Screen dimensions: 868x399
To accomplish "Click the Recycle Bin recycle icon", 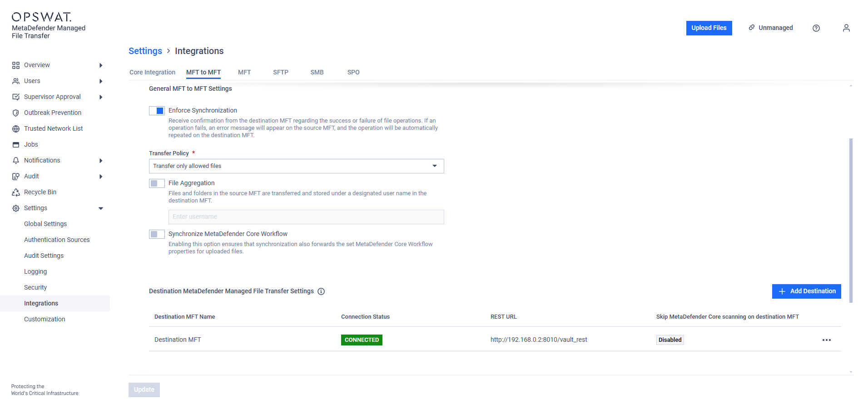I will click(x=16, y=192).
